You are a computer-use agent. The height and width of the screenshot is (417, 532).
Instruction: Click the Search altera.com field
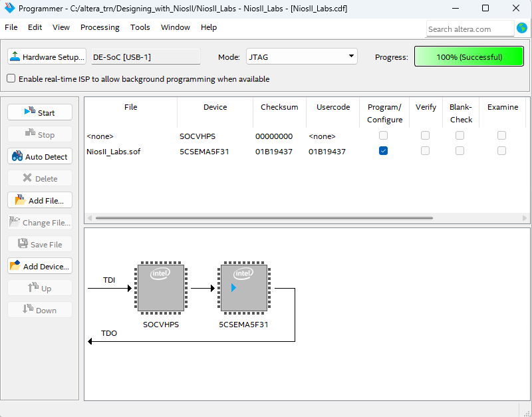click(470, 29)
